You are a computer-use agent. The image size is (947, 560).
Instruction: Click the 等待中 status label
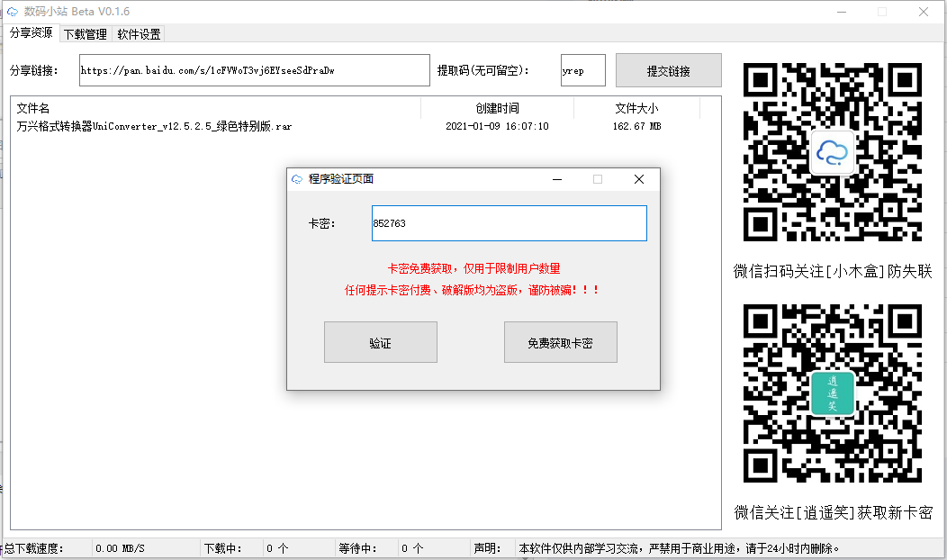(x=357, y=548)
